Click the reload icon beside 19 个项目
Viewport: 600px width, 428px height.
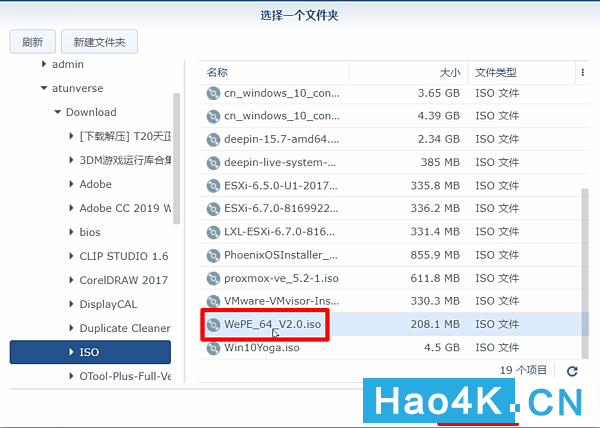click(572, 371)
